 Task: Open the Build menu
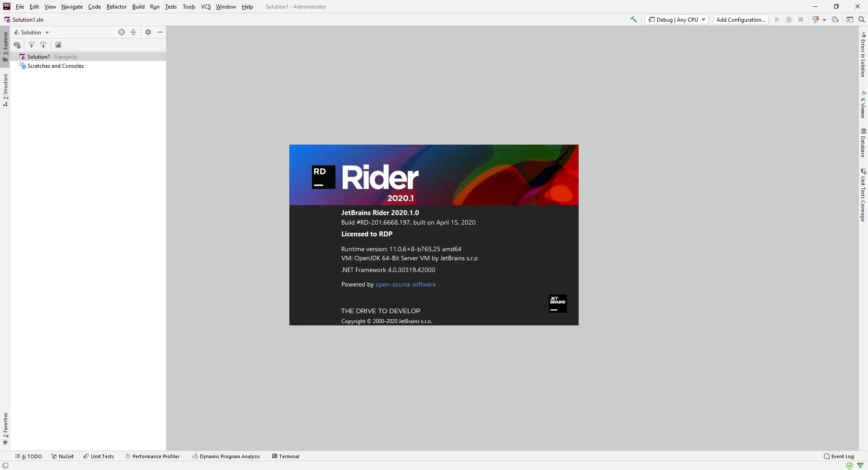coord(138,7)
